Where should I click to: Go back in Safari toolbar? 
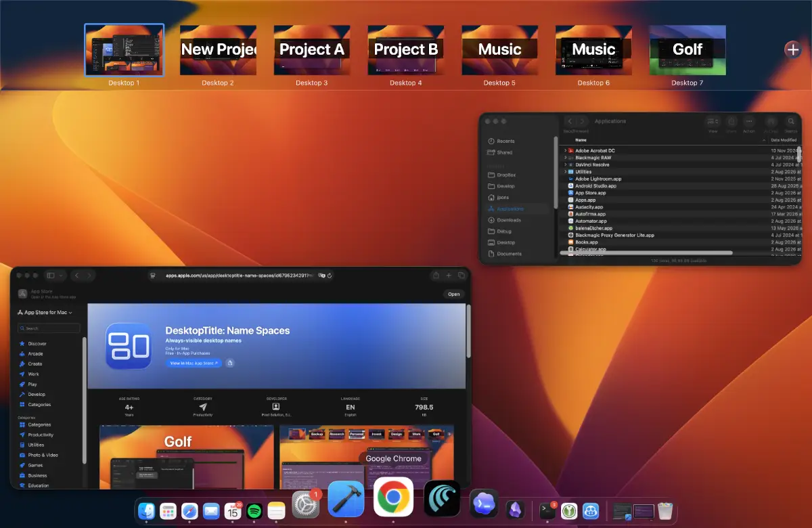pos(76,276)
